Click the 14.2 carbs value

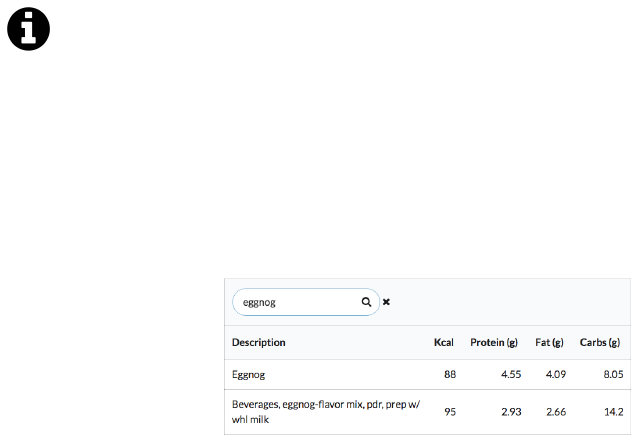[610, 411]
